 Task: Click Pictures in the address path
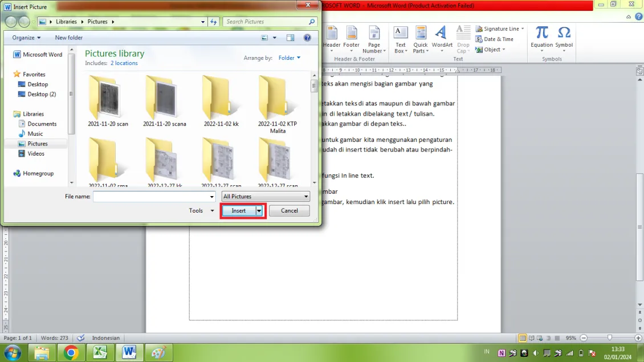(x=97, y=22)
